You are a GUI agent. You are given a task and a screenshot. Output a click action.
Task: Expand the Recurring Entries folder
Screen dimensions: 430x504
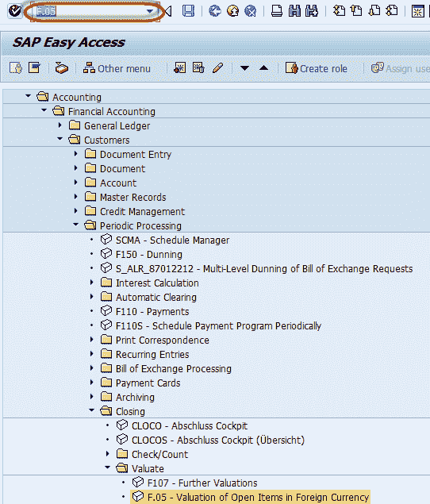(91, 353)
